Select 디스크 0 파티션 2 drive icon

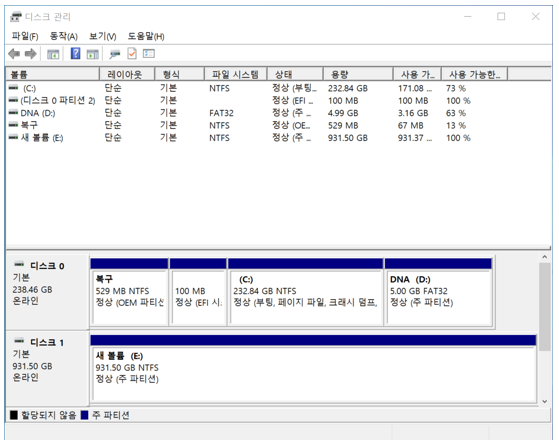[x=14, y=100]
